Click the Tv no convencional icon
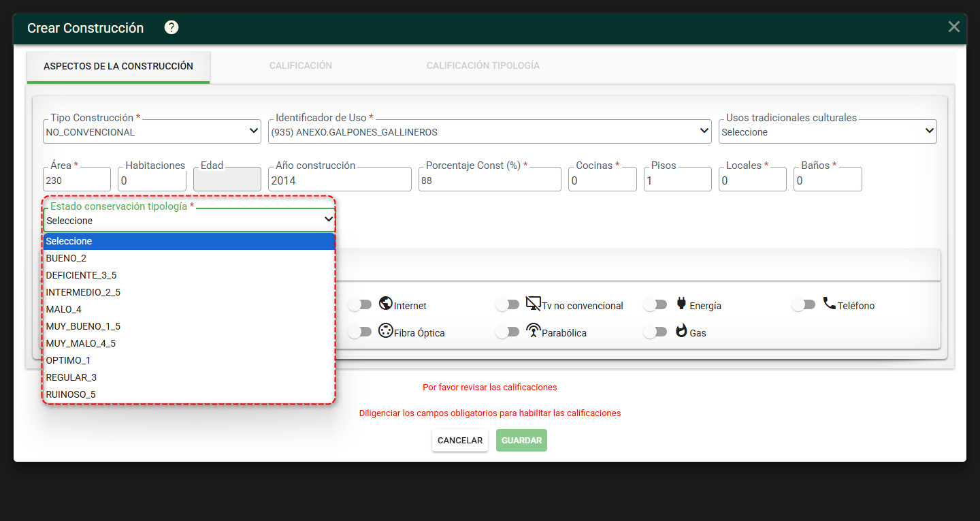The height and width of the screenshot is (521, 980). tap(533, 304)
